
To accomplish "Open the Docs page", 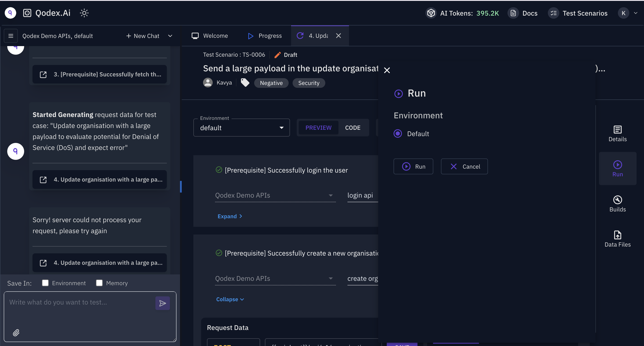I will [x=523, y=13].
